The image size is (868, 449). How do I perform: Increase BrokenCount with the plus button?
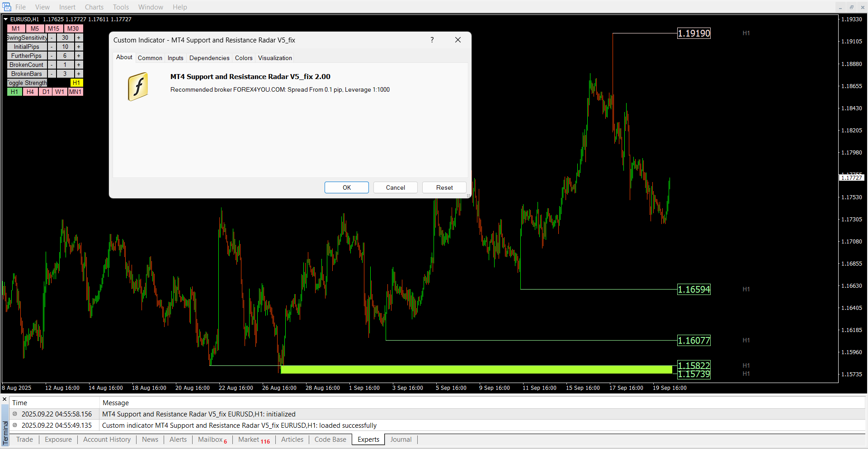(79, 65)
